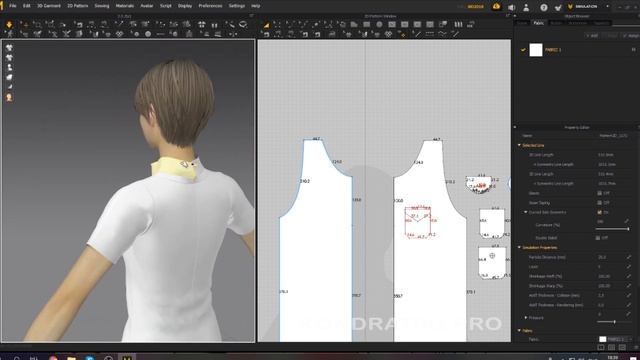This screenshot has height=360, width=640.
Task: Open the Preferences menu
Action: [210, 6]
